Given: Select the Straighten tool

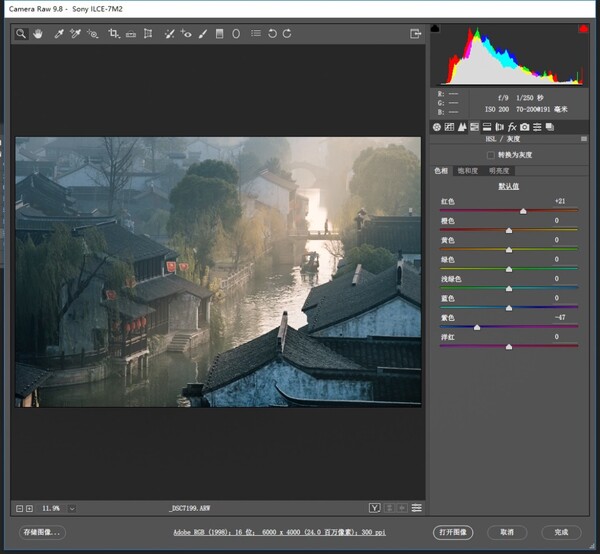Looking at the screenshot, I should tap(131, 34).
